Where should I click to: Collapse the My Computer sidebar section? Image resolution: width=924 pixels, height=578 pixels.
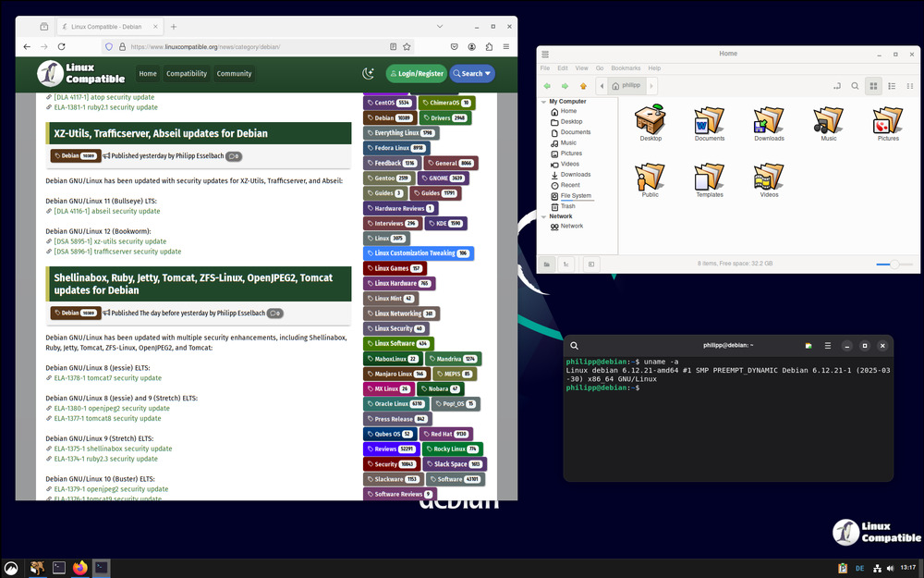543,102
